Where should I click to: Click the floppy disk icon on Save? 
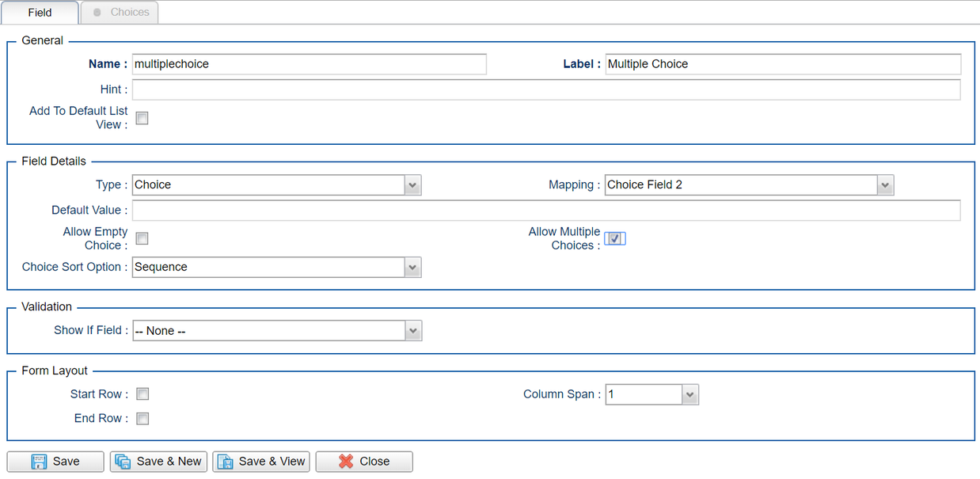point(39,462)
